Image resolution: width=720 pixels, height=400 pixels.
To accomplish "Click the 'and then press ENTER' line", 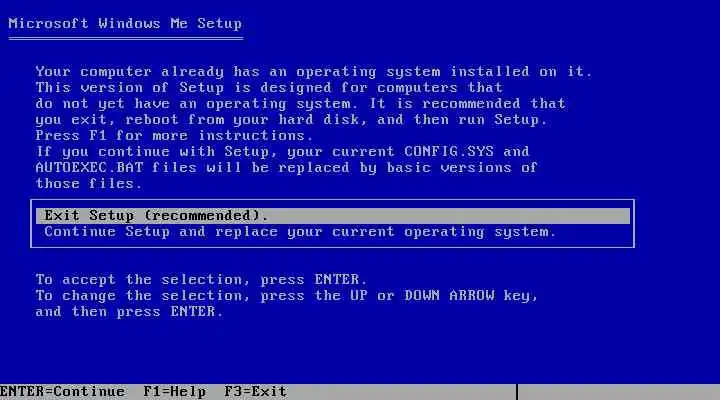I will (129, 312).
